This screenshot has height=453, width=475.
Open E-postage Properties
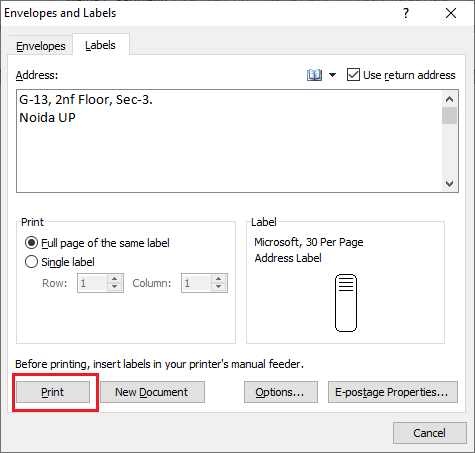(x=392, y=392)
